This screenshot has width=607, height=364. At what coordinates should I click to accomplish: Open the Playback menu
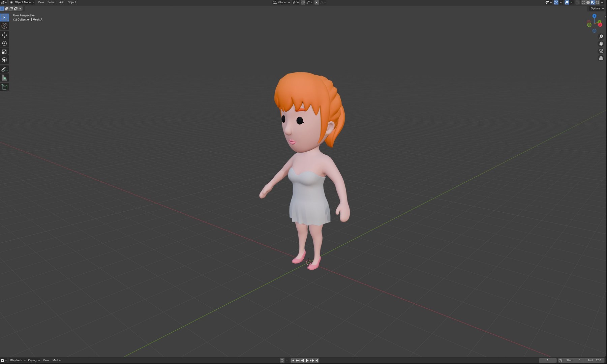click(18, 360)
